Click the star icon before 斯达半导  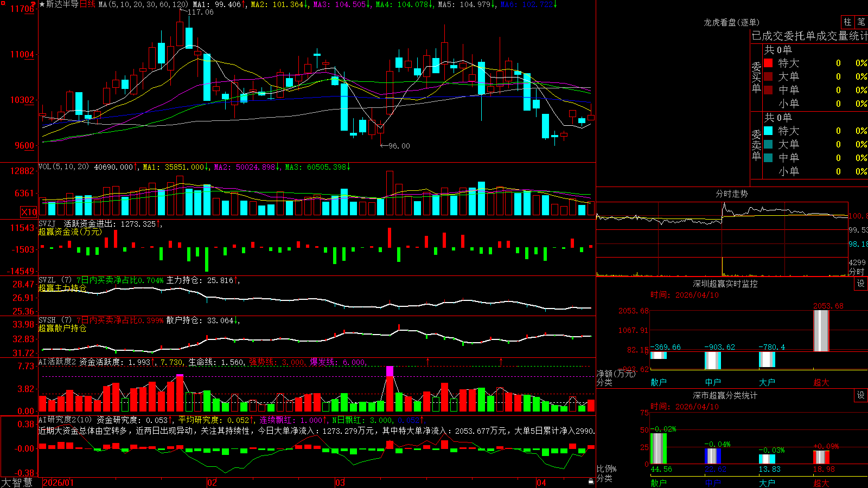pos(42,4)
